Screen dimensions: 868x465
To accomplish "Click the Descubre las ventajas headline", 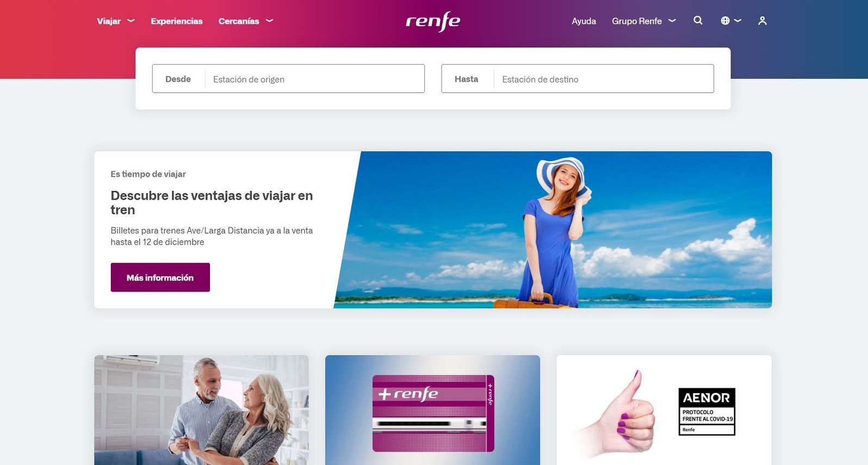I will 212,202.
